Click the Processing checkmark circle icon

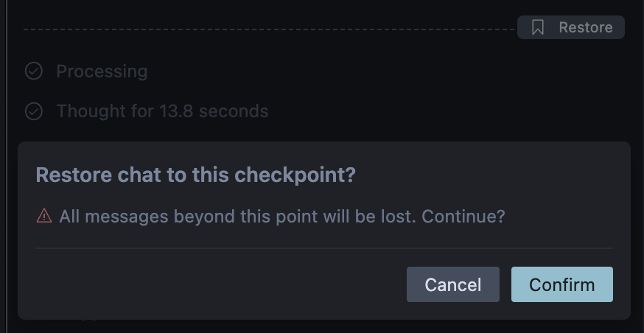point(34,71)
